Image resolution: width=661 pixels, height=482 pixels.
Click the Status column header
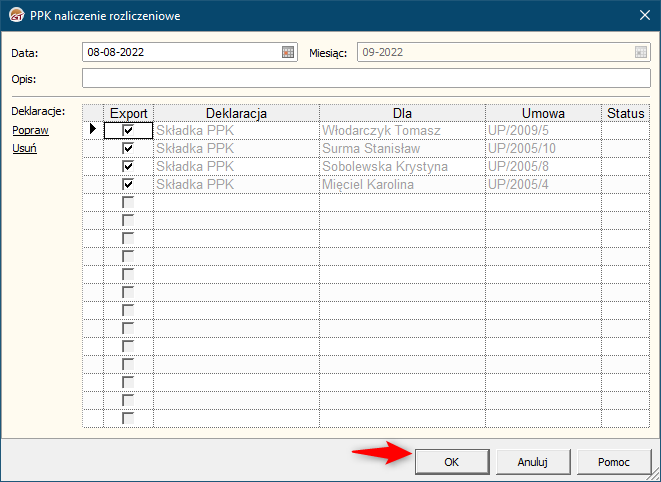626,113
